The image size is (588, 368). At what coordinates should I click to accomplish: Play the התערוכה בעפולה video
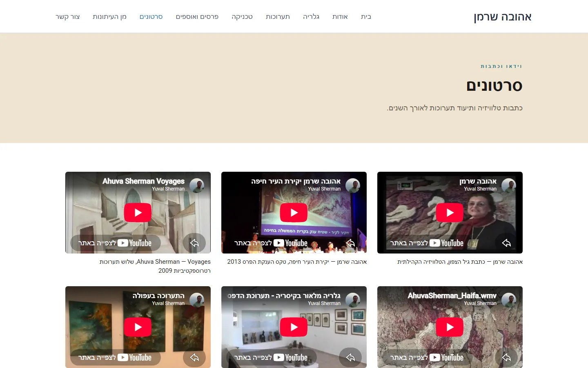tap(138, 327)
